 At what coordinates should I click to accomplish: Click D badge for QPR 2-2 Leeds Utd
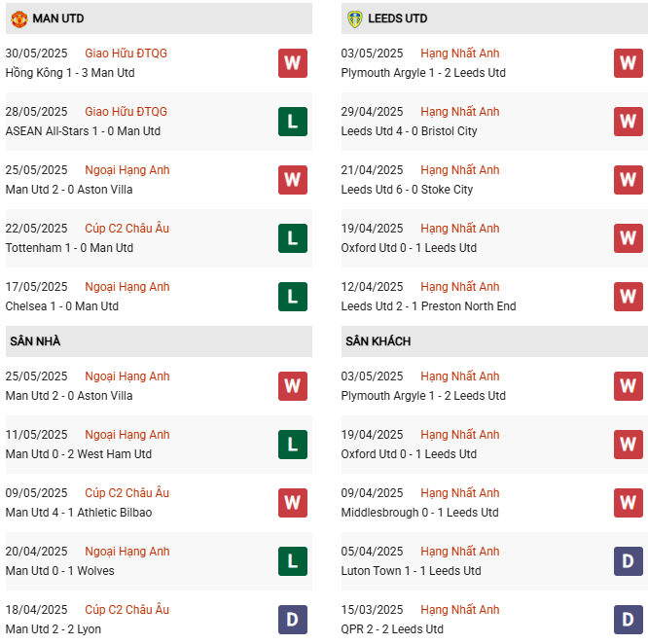(x=629, y=620)
